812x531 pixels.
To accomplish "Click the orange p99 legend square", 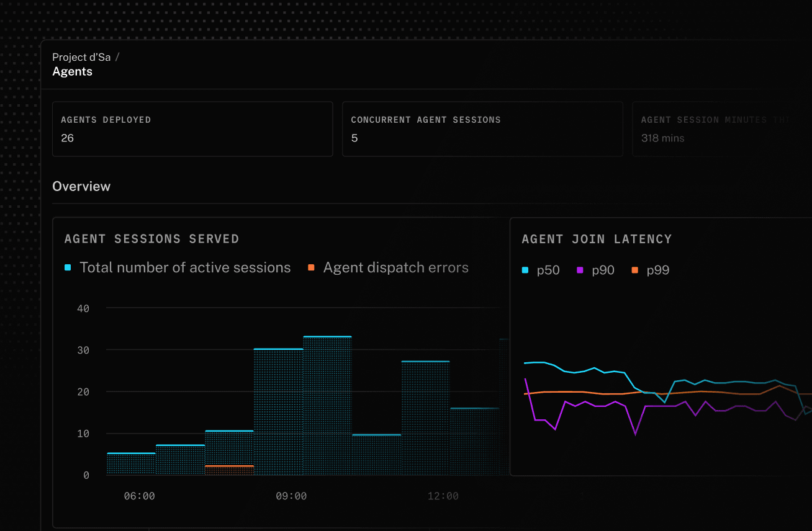I will point(634,270).
